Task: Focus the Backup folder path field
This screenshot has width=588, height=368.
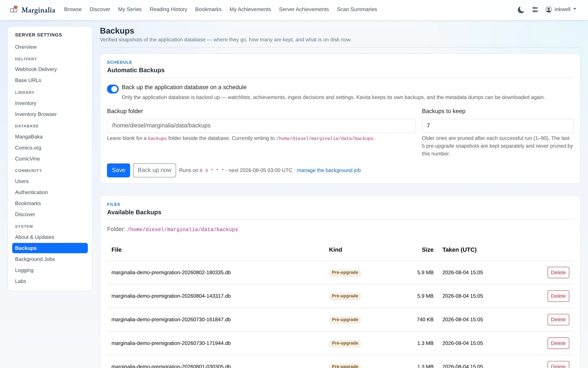Action: pos(261,126)
